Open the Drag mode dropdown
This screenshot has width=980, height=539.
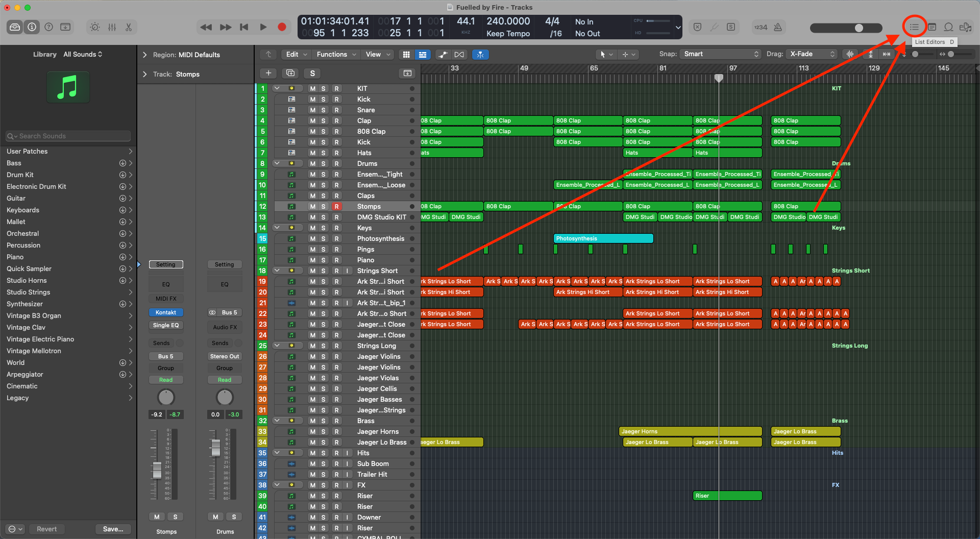click(812, 54)
